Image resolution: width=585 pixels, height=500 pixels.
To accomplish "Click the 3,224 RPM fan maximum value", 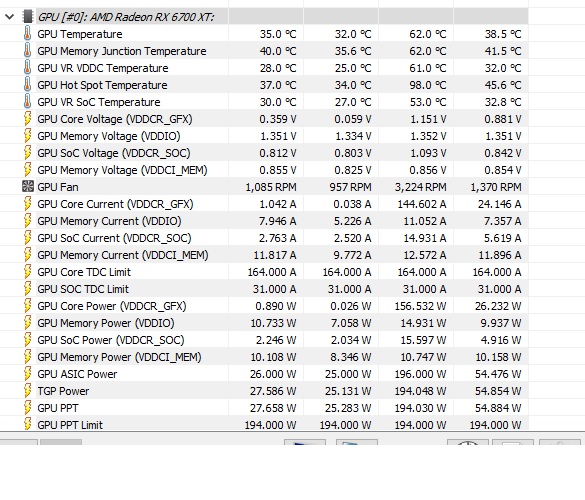I will pos(421,187).
